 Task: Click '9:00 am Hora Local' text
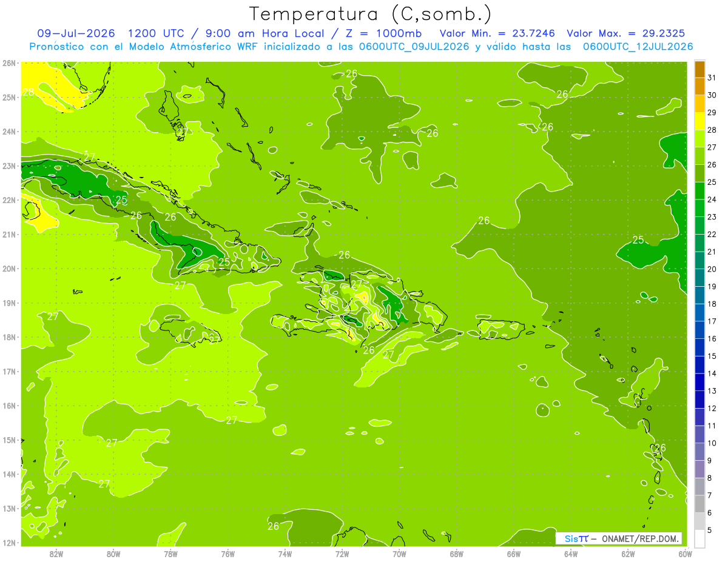[268, 33]
